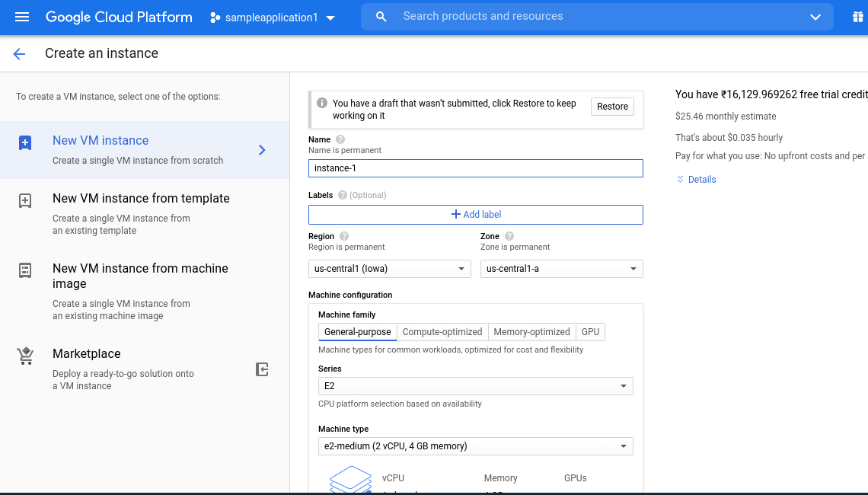Click the instance Name input field

click(476, 168)
